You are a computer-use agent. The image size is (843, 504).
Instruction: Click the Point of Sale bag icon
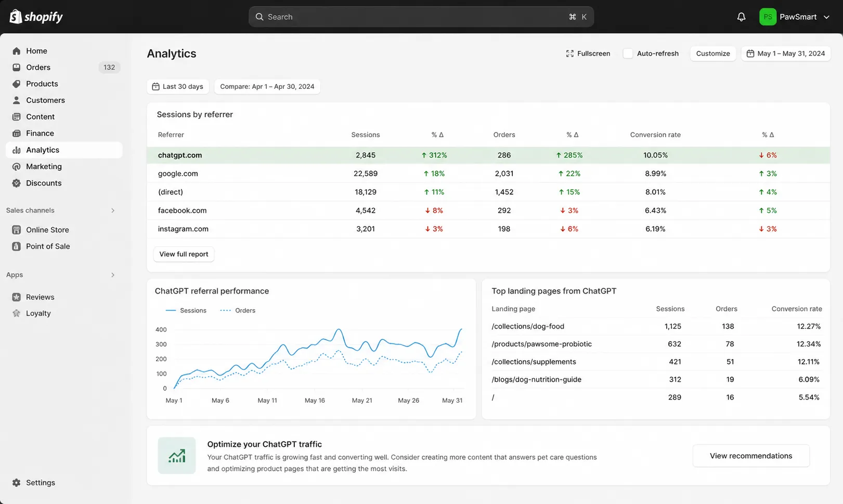click(x=17, y=246)
